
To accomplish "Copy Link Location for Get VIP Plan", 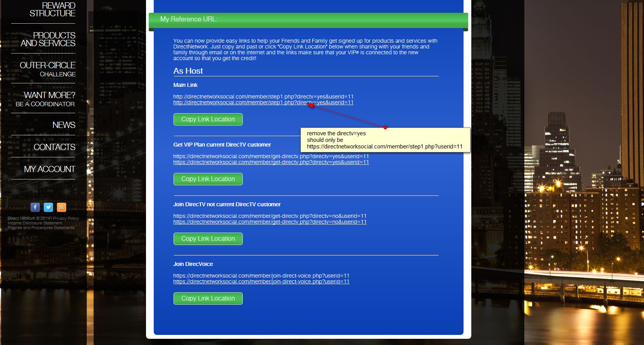I will 208,179.
